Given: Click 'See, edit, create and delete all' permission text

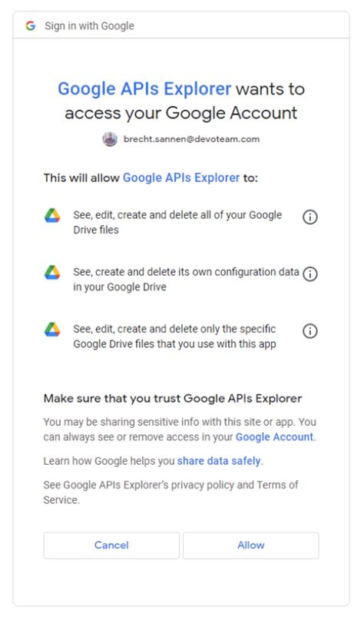Looking at the screenshot, I should click(x=177, y=222).
